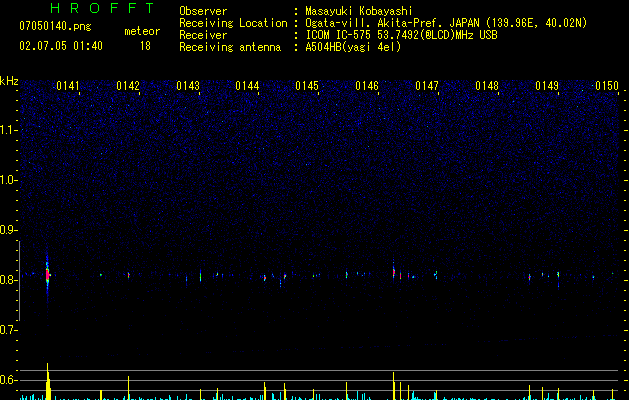Click the yellow intensity bar just past the 0142 marker
629x400 pixels.
[x=128, y=388]
